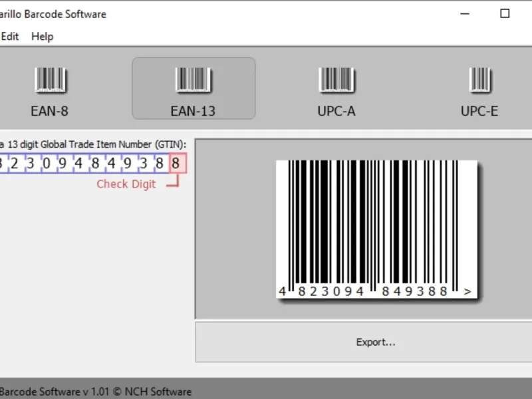
Task: Minimize the Barcode Software window
Action: click(465, 14)
